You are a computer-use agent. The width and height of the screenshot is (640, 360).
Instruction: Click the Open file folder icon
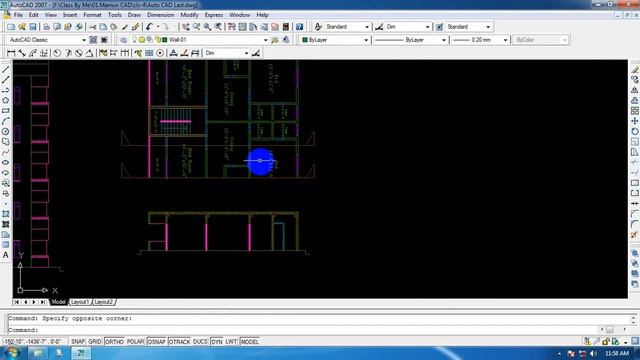pos(22,27)
